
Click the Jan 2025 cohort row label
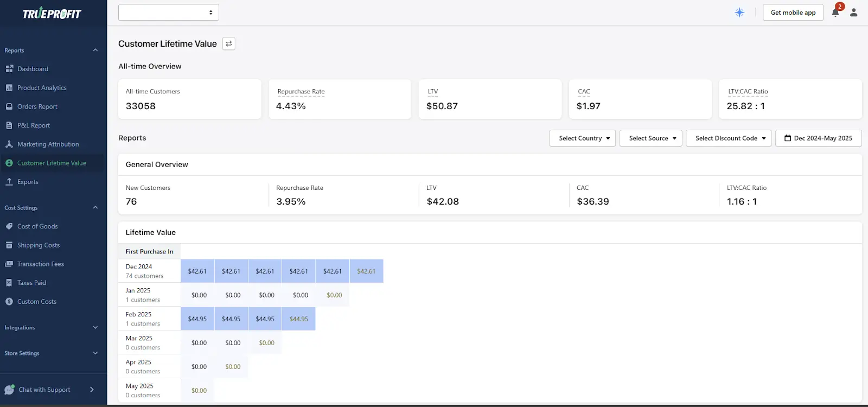click(x=149, y=295)
